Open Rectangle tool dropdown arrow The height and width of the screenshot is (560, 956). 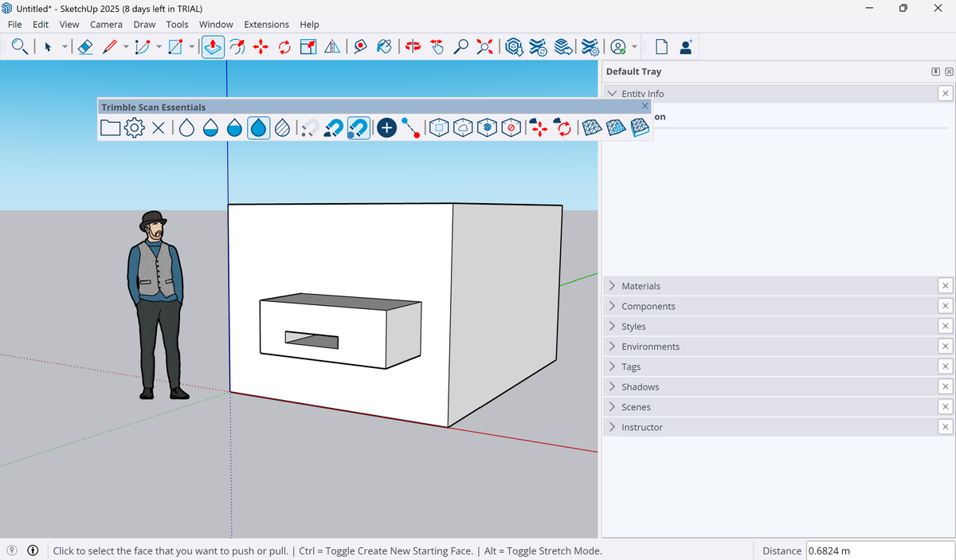(191, 47)
